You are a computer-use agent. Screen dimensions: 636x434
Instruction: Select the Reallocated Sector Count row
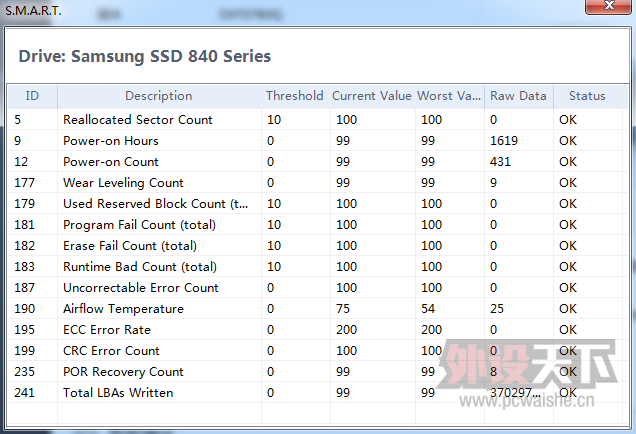coord(315,120)
